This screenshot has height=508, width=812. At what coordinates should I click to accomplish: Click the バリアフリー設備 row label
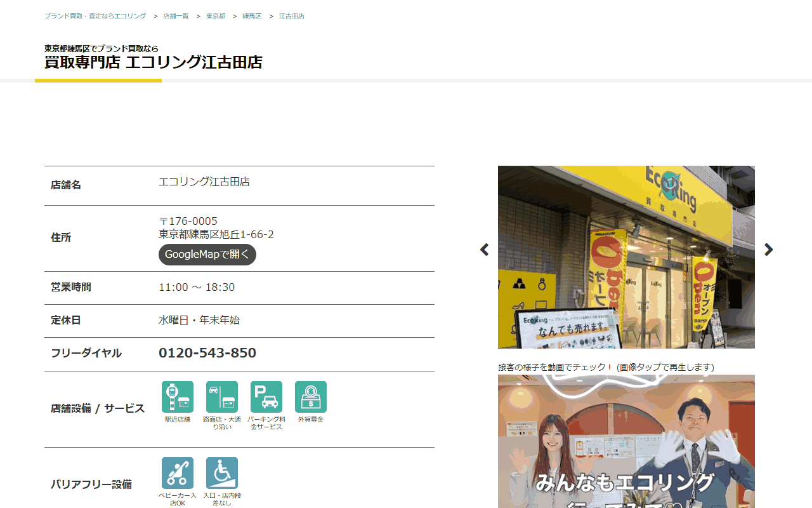pos(91,485)
